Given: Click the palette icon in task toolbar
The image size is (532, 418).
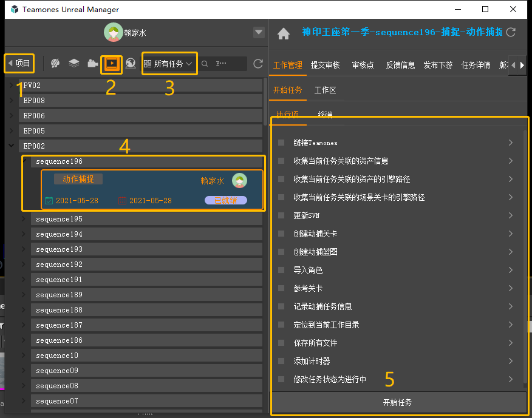Looking at the screenshot, I should [x=55, y=63].
